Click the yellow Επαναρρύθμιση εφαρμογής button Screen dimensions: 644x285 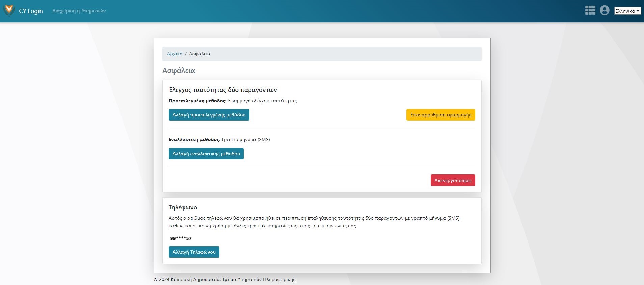[x=440, y=115]
